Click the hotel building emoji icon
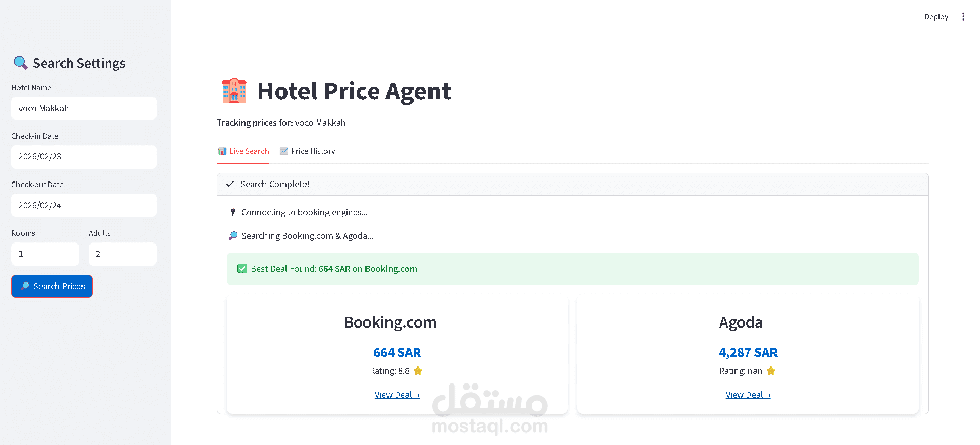This screenshot has width=980, height=445. click(234, 91)
